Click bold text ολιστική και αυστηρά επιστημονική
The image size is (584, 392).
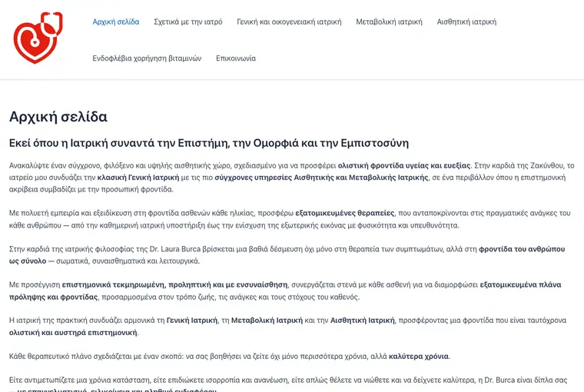[73, 332]
